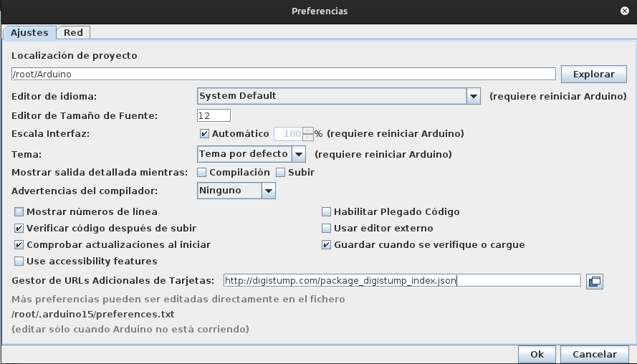
Task: Click the Explorar button
Action: [593, 74]
